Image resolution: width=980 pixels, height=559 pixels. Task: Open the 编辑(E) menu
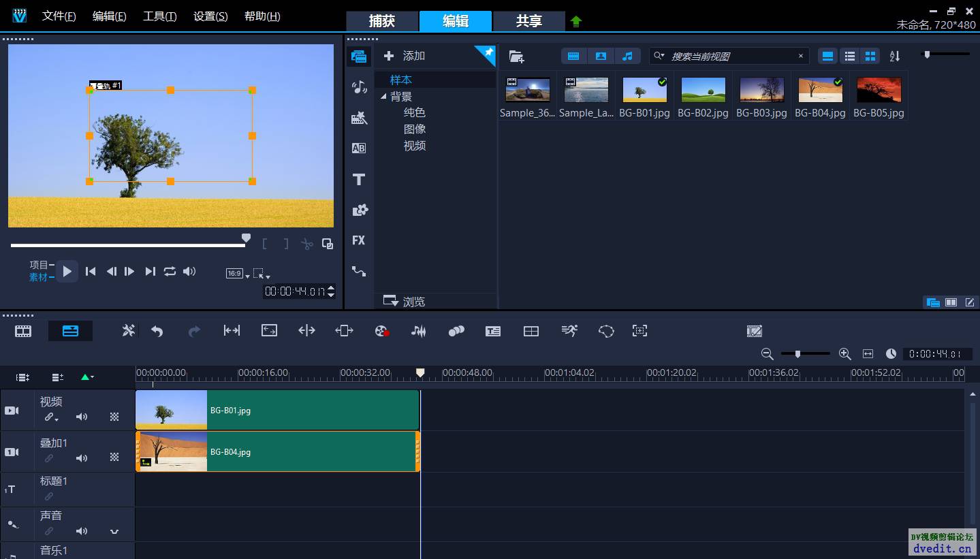click(x=110, y=16)
